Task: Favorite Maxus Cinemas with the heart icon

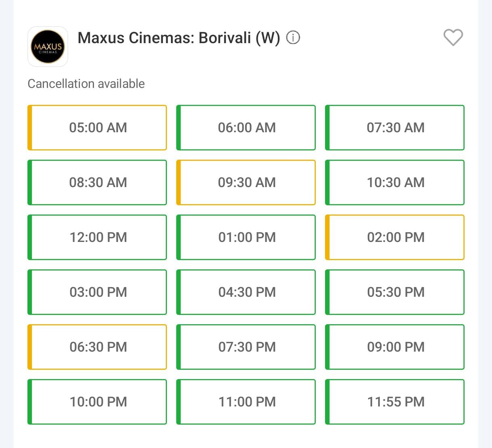Action: [453, 38]
